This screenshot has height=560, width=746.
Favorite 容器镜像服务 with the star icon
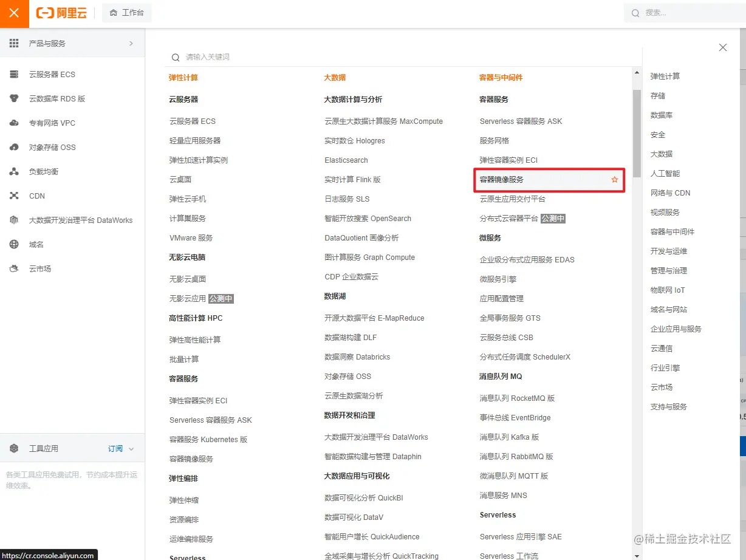coord(614,180)
